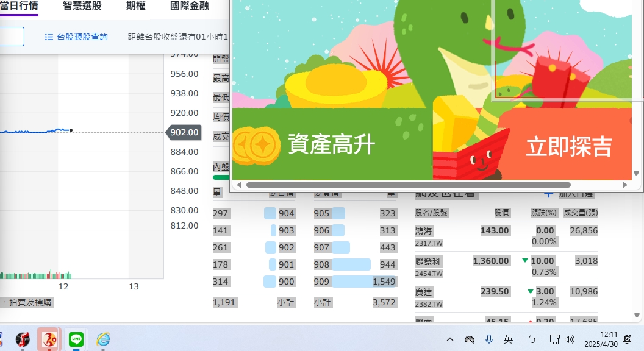Click the popup's right scroll arrow
The width and height of the screenshot is (644, 351).
(x=624, y=185)
